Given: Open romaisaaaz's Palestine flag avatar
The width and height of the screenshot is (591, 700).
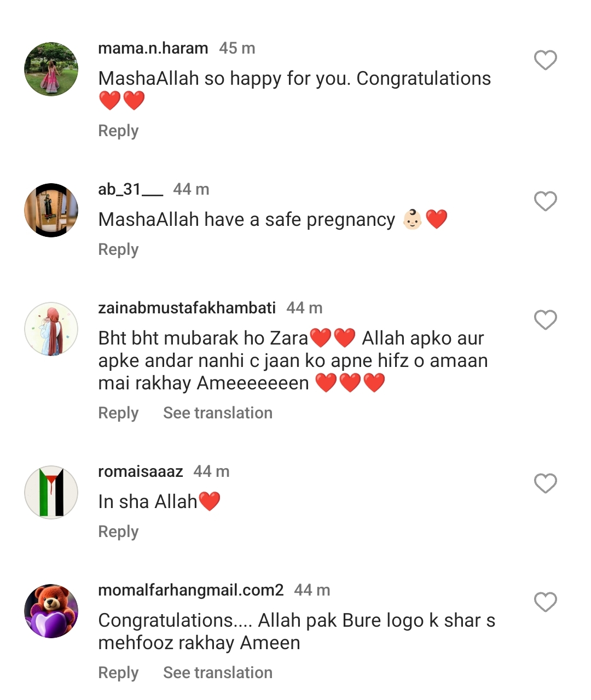Looking at the screenshot, I should tap(51, 492).
